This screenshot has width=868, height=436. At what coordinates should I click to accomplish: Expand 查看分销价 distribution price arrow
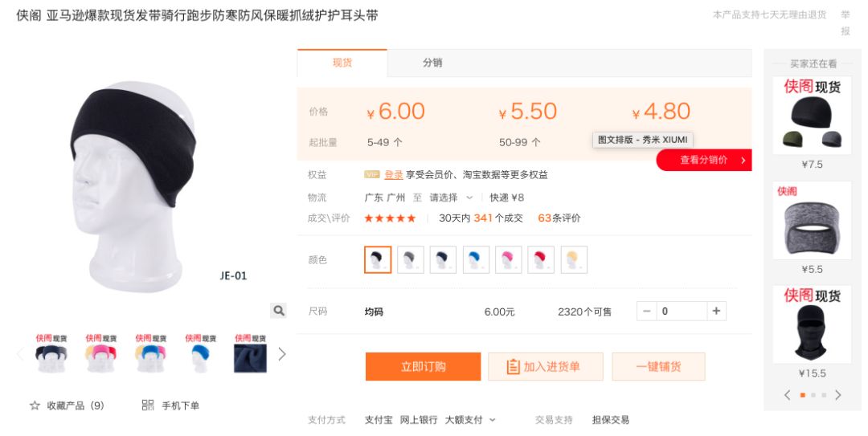[x=743, y=161]
